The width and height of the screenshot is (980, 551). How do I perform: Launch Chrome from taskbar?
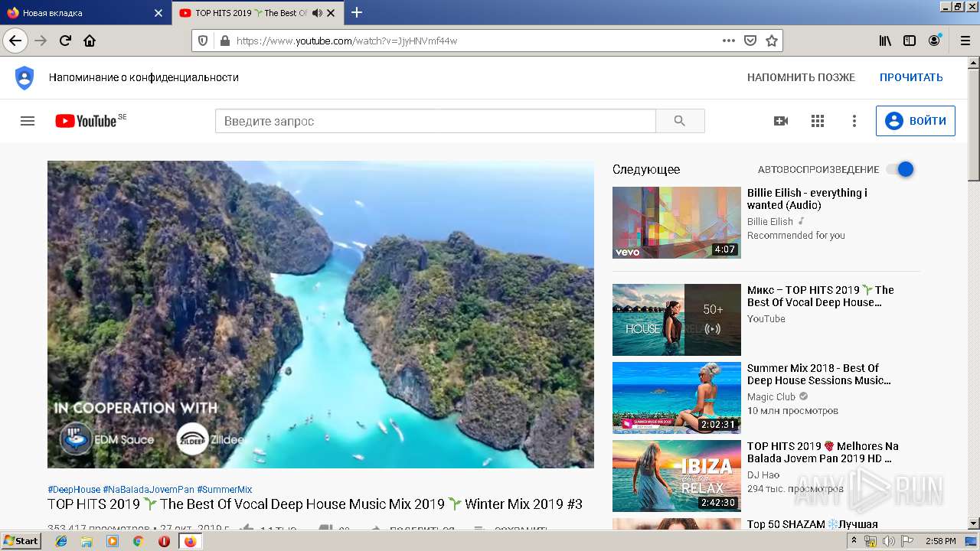point(138,541)
